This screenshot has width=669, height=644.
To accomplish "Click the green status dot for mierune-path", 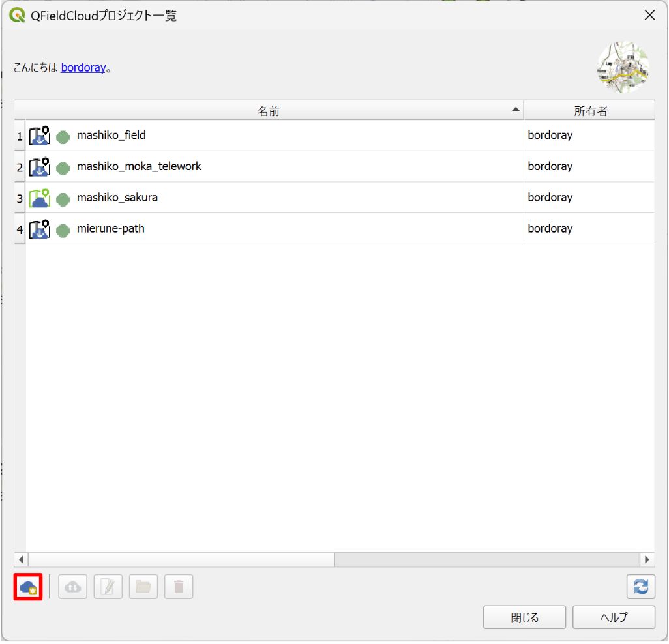I will [x=63, y=231].
